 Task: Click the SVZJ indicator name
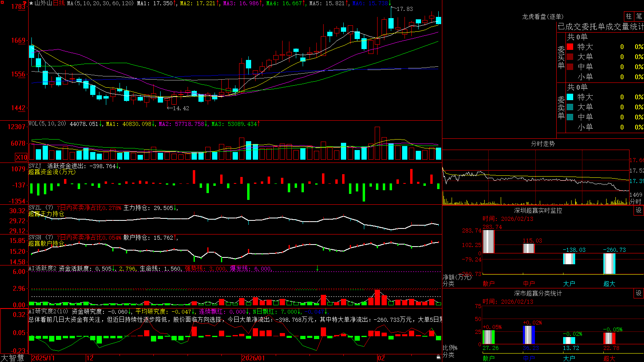point(35,166)
